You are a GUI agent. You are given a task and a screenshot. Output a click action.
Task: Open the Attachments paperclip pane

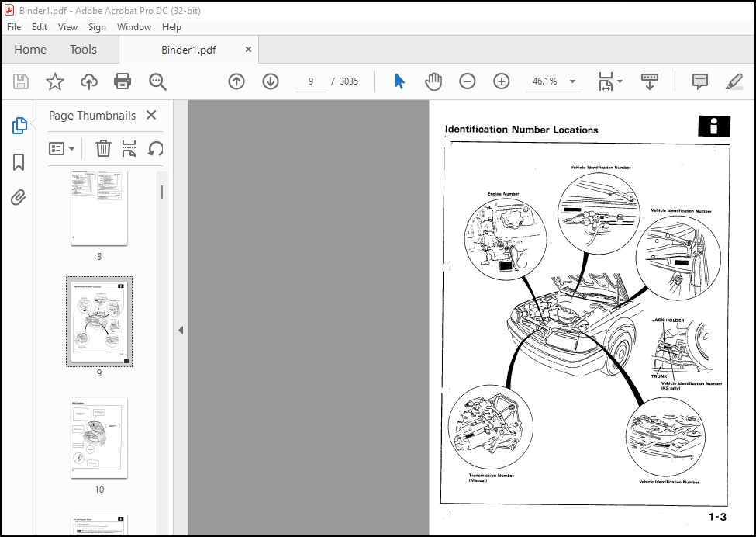coord(19,197)
